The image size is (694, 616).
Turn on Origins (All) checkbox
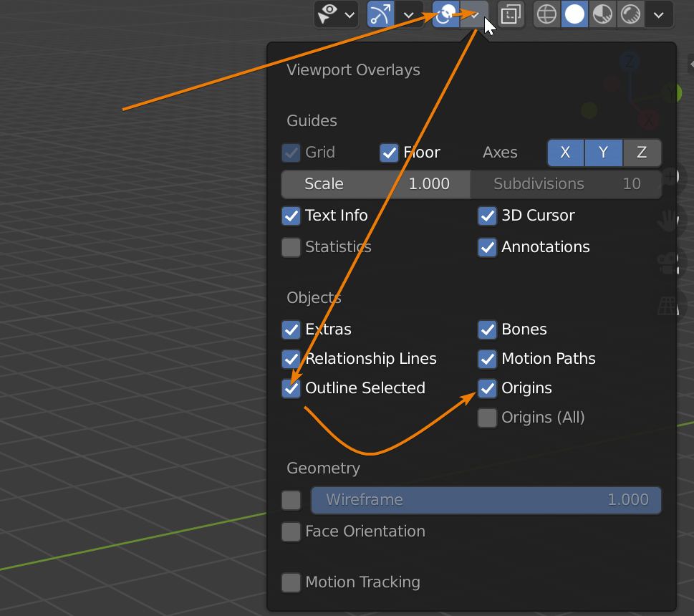(x=487, y=418)
